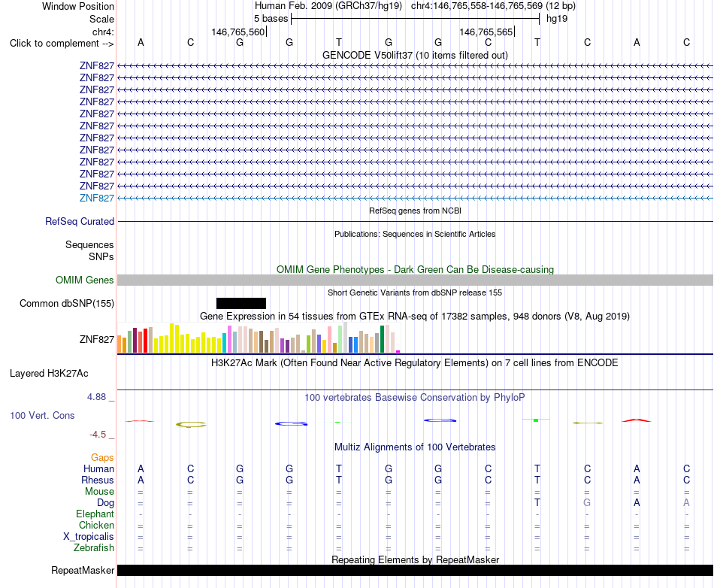Click the 146,765,560 coordinate marker

pos(238,32)
